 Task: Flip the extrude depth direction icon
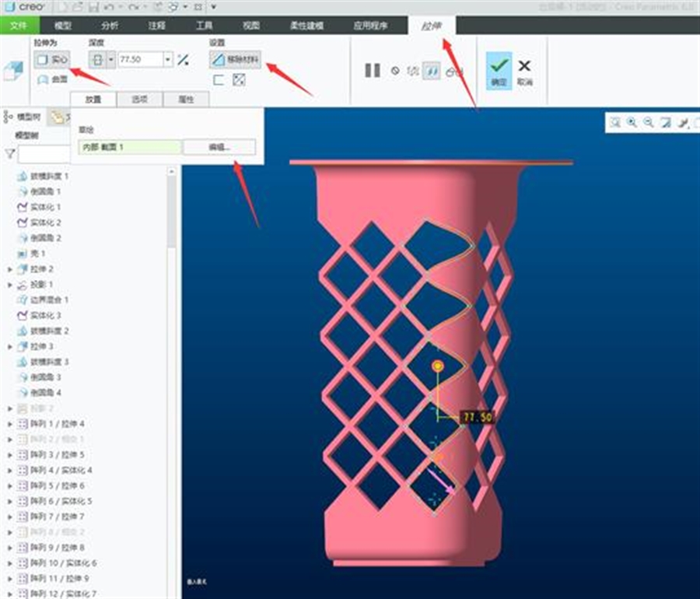click(183, 59)
